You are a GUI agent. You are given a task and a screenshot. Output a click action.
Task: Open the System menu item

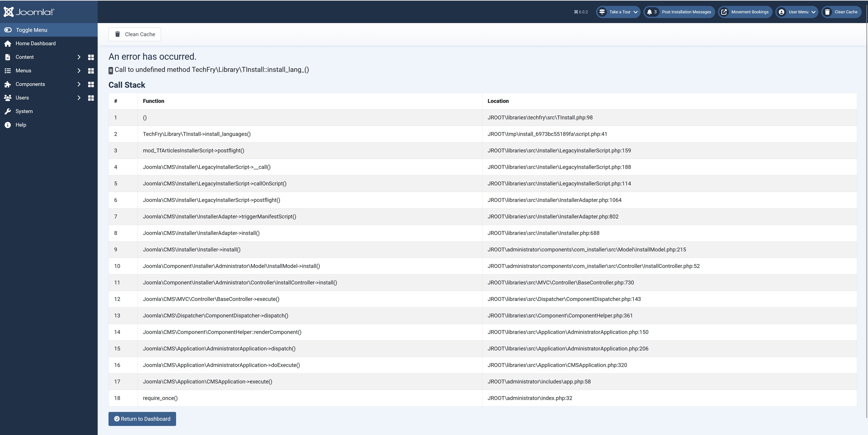tap(24, 111)
